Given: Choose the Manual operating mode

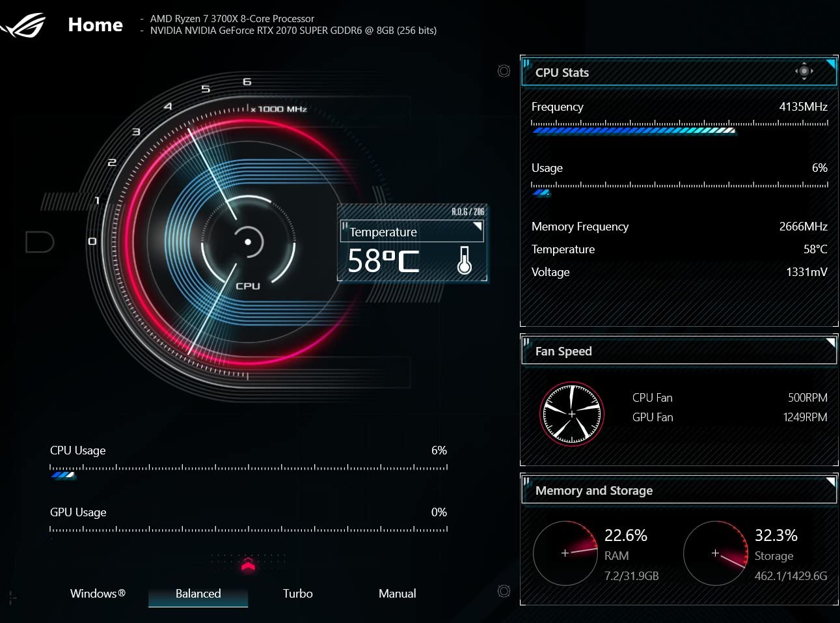Looking at the screenshot, I should [397, 593].
